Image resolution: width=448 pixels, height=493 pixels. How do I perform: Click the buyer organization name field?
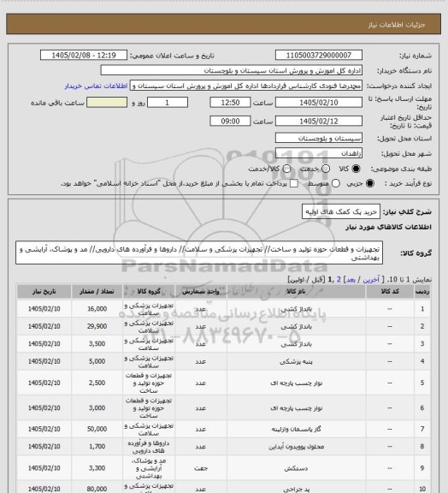click(x=231, y=70)
